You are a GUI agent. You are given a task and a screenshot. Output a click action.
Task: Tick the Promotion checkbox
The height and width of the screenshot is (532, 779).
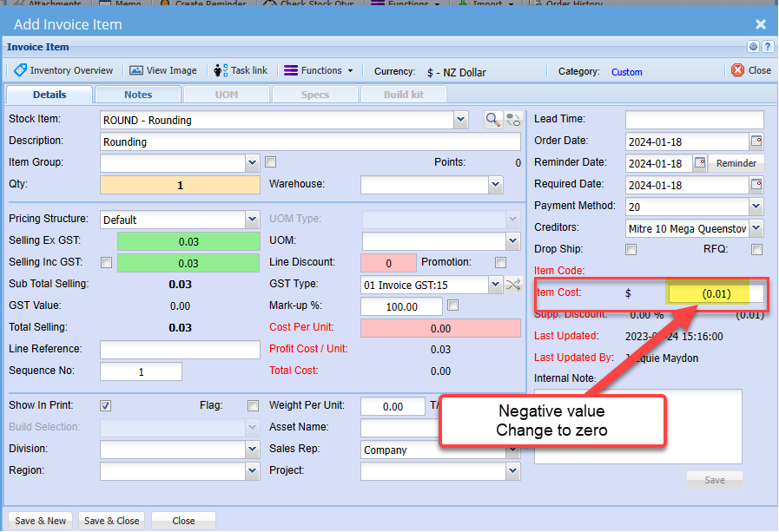500,262
